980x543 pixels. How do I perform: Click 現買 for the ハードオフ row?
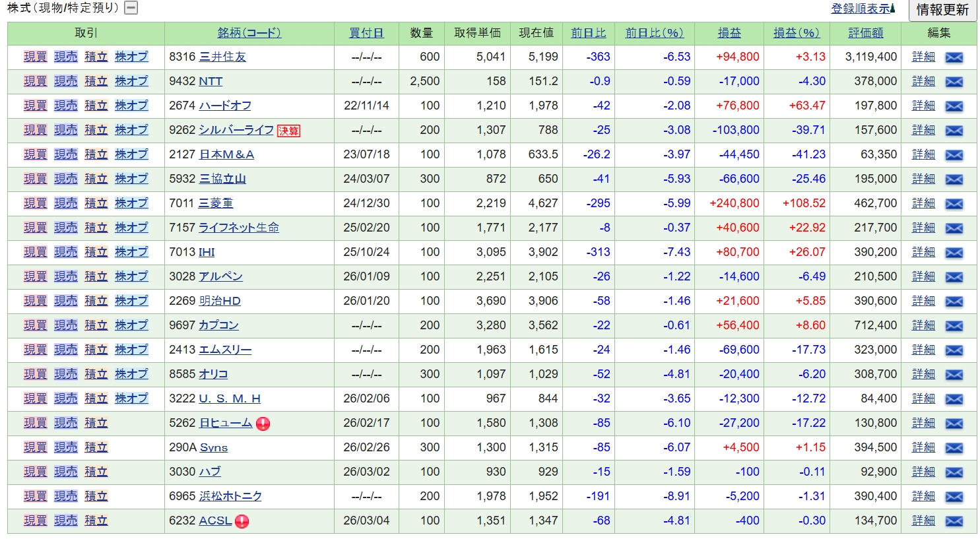click(x=35, y=106)
